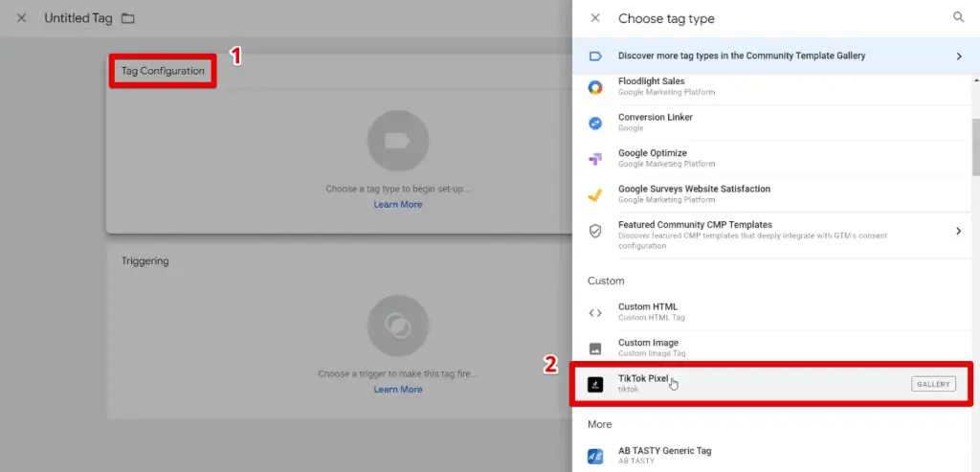Select the AB TASTY icon
This screenshot has height=472, width=980.
coord(595,457)
